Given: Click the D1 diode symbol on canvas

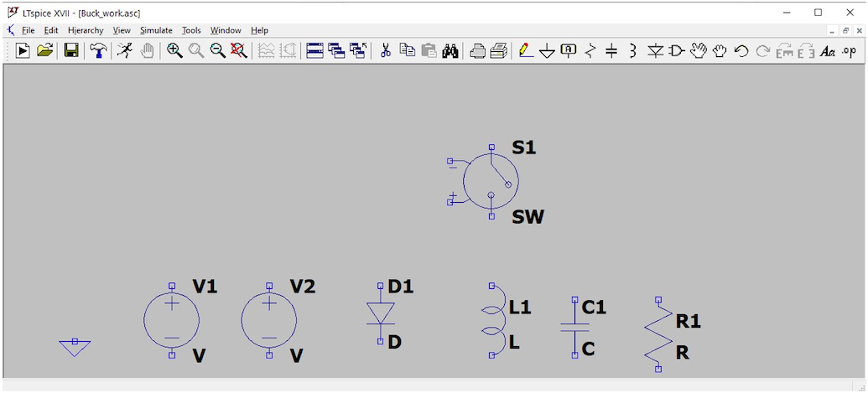Looking at the screenshot, I should coord(380,313).
